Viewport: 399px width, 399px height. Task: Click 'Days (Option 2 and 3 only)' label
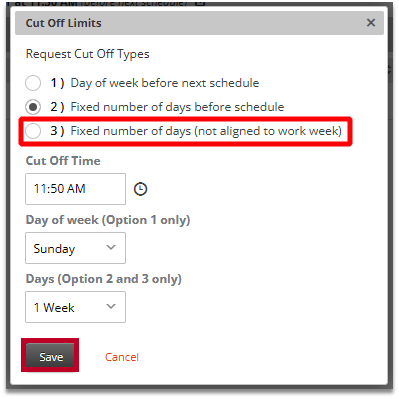pyautogui.click(x=104, y=279)
